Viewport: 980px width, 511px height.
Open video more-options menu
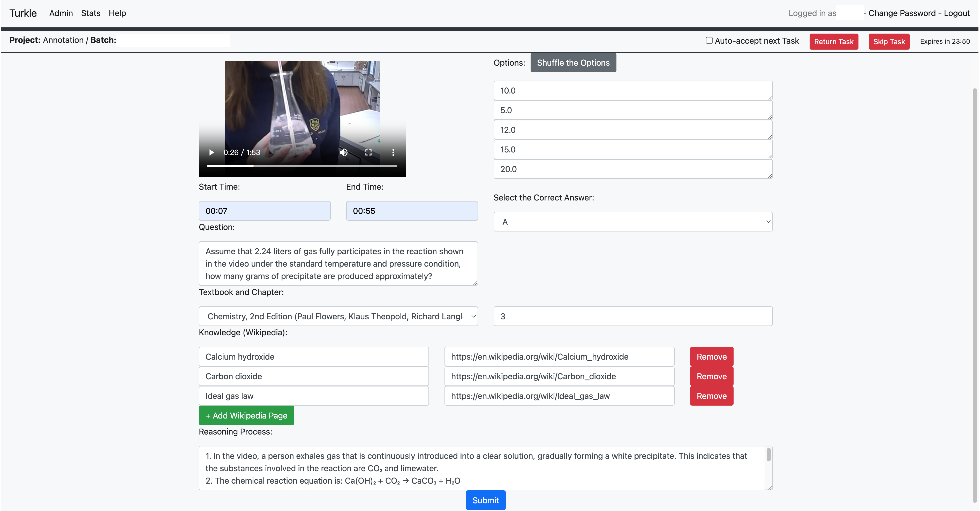[393, 152]
